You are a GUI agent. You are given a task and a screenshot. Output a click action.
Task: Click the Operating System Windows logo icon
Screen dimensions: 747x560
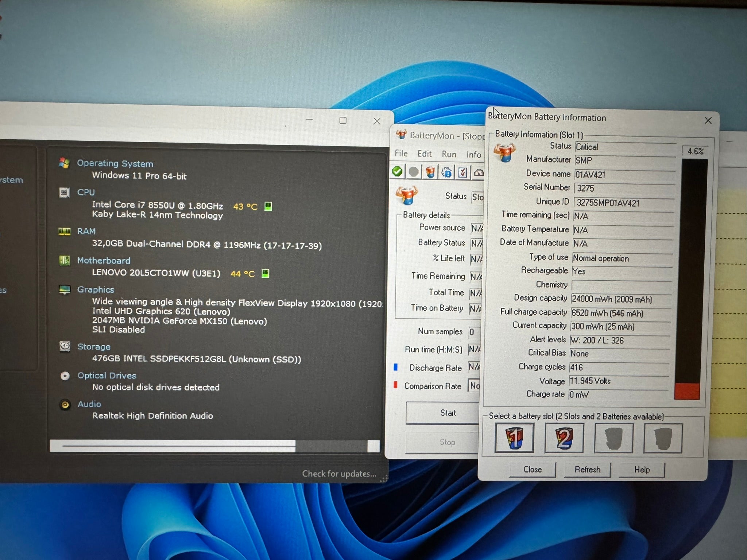click(x=64, y=163)
